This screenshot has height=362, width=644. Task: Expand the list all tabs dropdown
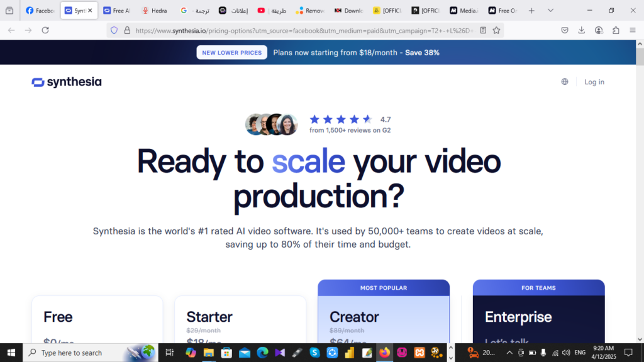pyautogui.click(x=550, y=11)
